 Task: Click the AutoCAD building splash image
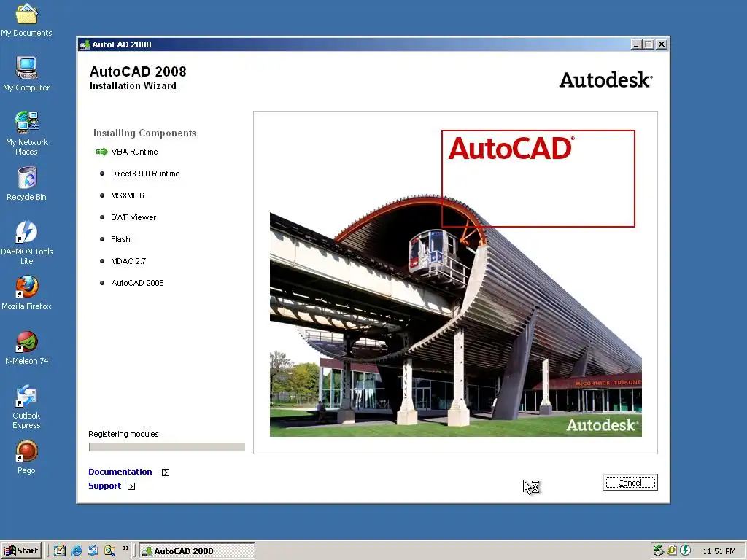coord(455,283)
